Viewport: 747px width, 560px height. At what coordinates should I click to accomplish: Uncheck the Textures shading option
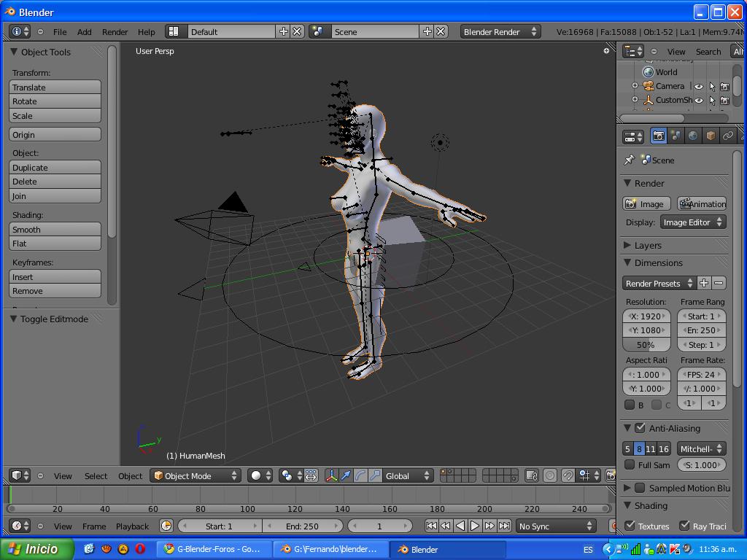(630, 525)
